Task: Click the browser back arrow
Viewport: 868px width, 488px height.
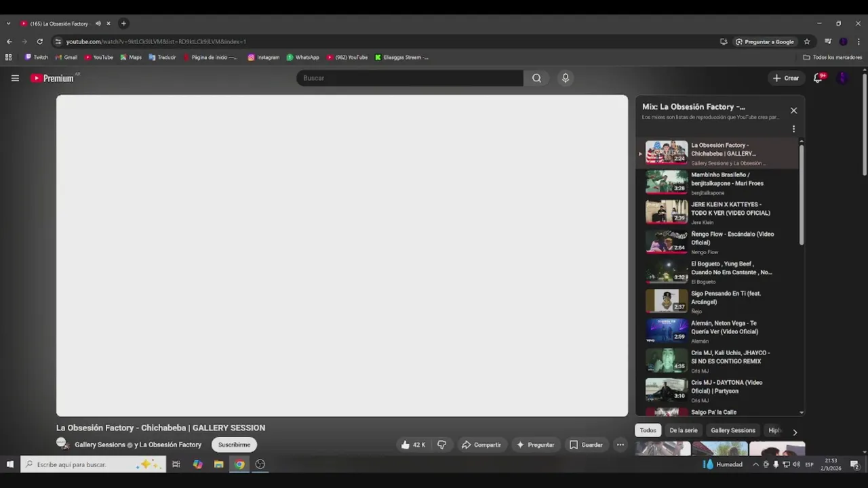Action: click(x=9, y=41)
